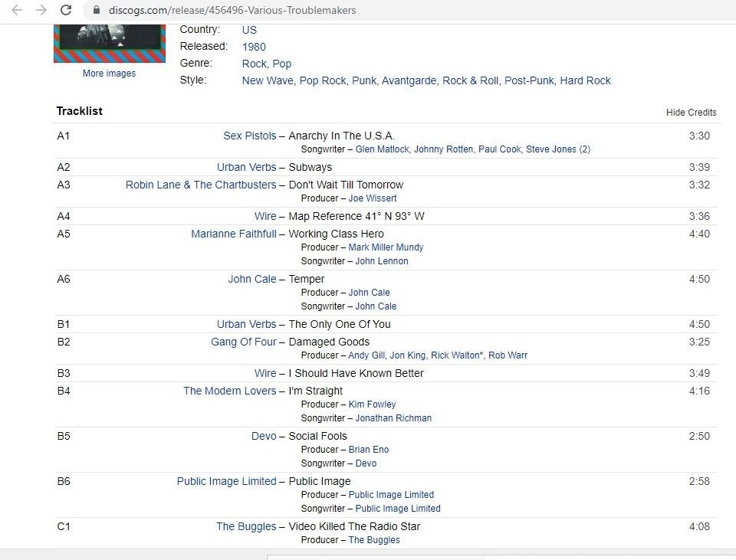The height and width of the screenshot is (560, 736).
Task: Open Public Image Limited artist link
Action: 227,481
